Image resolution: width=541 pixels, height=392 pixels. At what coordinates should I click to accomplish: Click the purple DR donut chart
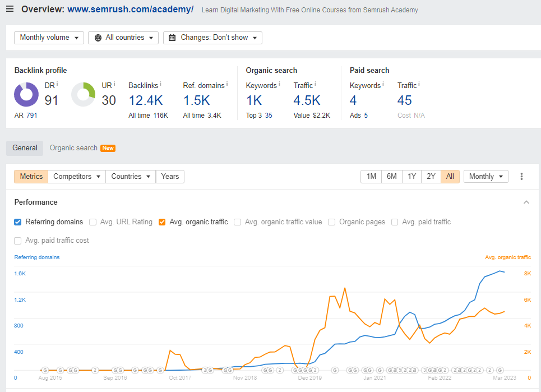coord(26,94)
